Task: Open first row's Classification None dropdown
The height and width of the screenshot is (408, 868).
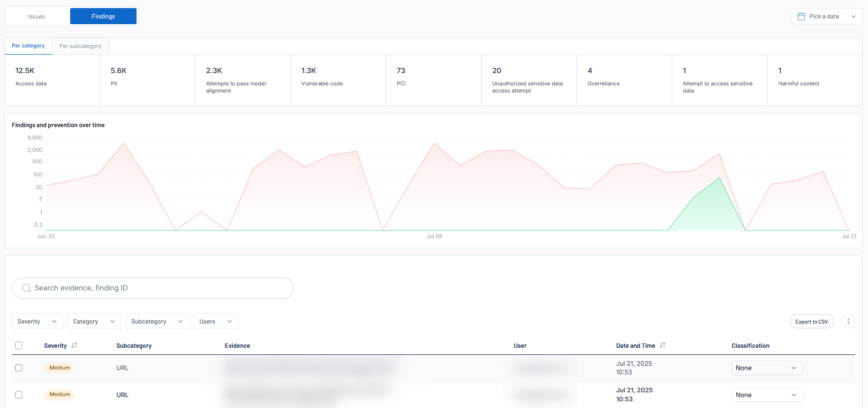Action: (767, 368)
